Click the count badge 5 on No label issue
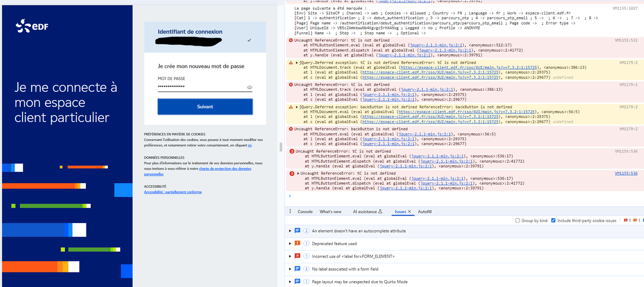The width and height of the screenshot is (644, 287). tap(306, 269)
